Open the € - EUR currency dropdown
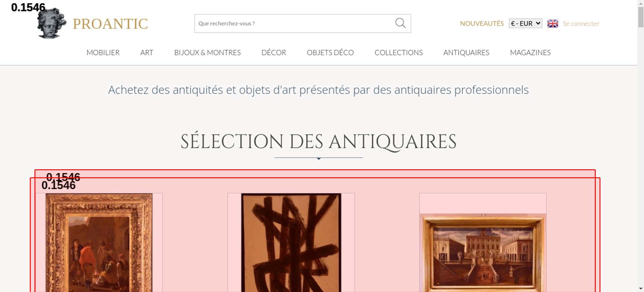 pyautogui.click(x=526, y=23)
